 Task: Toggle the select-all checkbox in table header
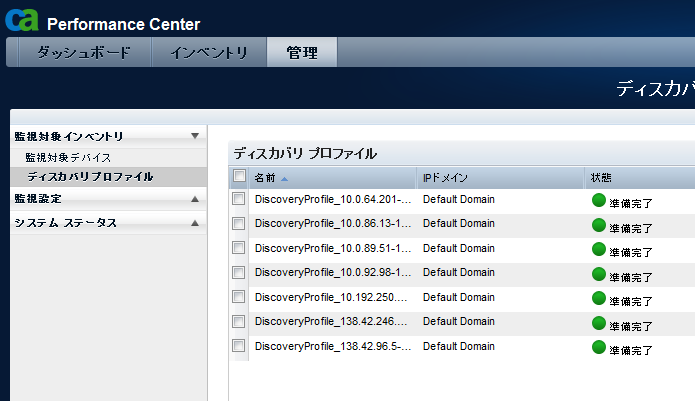click(239, 176)
